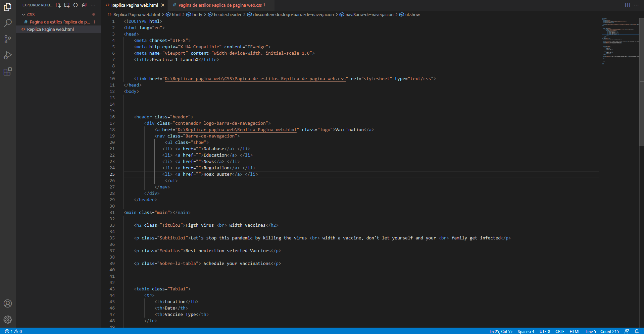Open the Extensions view
The image size is (644, 334).
(8, 71)
